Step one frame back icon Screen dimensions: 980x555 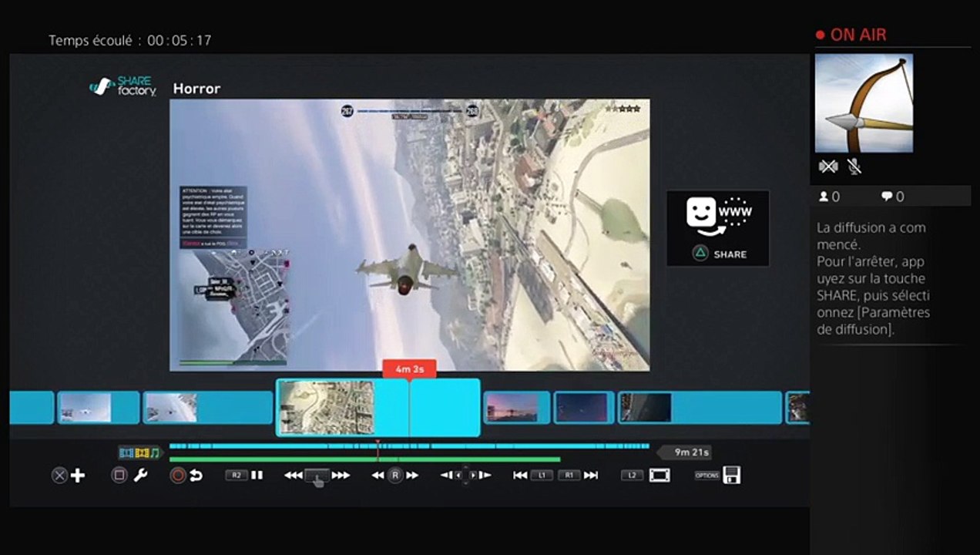[x=446, y=476]
